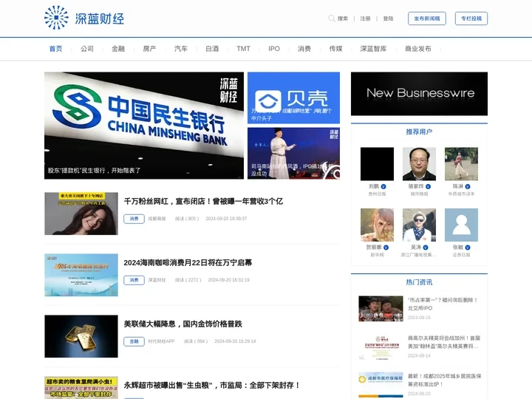Click the 推荐用户 section heading

click(419, 132)
